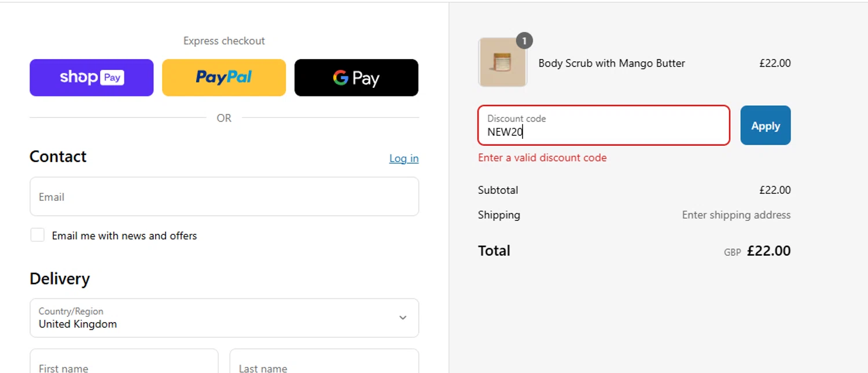Screen dimensions: 868x373
Task: Click the Delivery heading
Action: pos(60,279)
